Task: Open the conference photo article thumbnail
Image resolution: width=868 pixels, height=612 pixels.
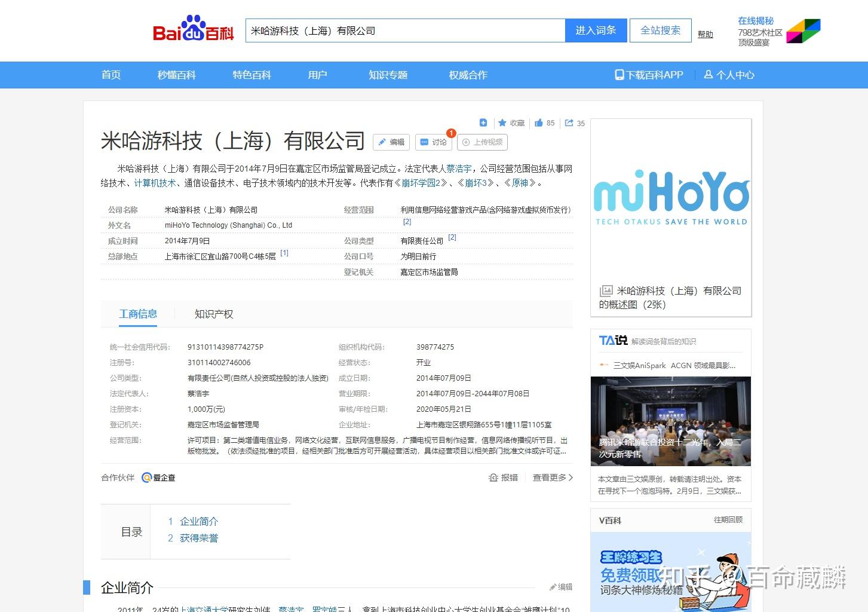Action: coord(671,421)
